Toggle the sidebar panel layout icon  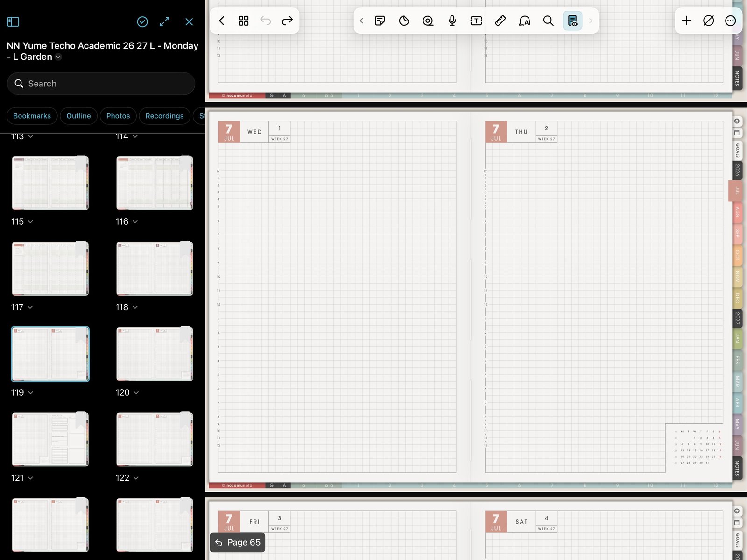point(13,21)
